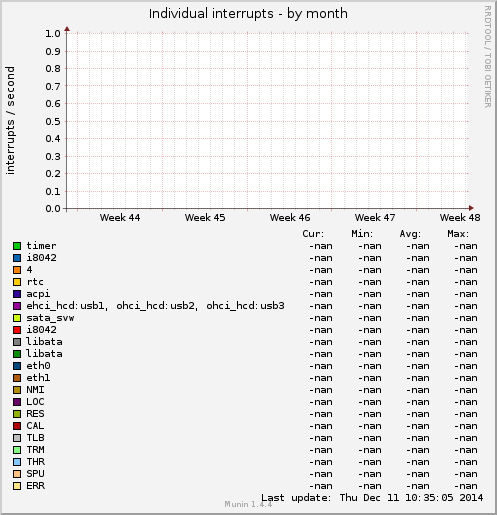Image resolution: width=497 pixels, height=515 pixels.
Task: Click the 'RES' legend label
Action: 35,414
